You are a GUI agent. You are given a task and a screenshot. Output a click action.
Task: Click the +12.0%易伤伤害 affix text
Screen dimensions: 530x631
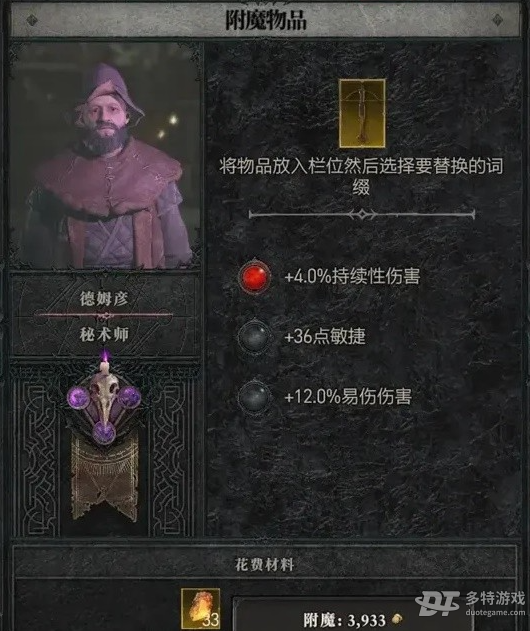click(x=348, y=397)
